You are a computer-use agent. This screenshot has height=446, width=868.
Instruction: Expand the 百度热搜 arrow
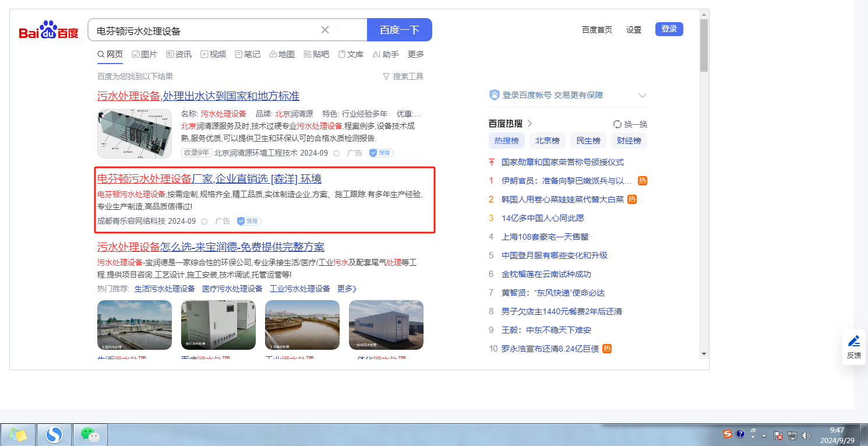pyautogui.click(x=530, y=124)
